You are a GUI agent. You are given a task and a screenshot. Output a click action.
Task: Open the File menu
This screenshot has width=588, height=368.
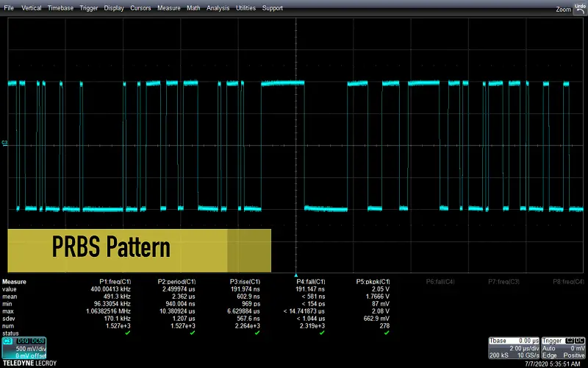pos(9,8)
